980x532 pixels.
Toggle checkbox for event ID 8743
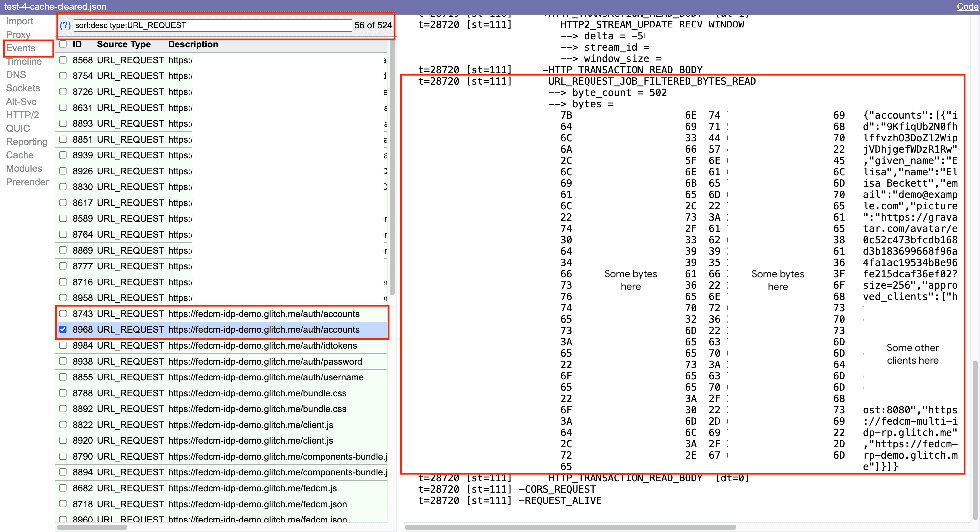64,314
